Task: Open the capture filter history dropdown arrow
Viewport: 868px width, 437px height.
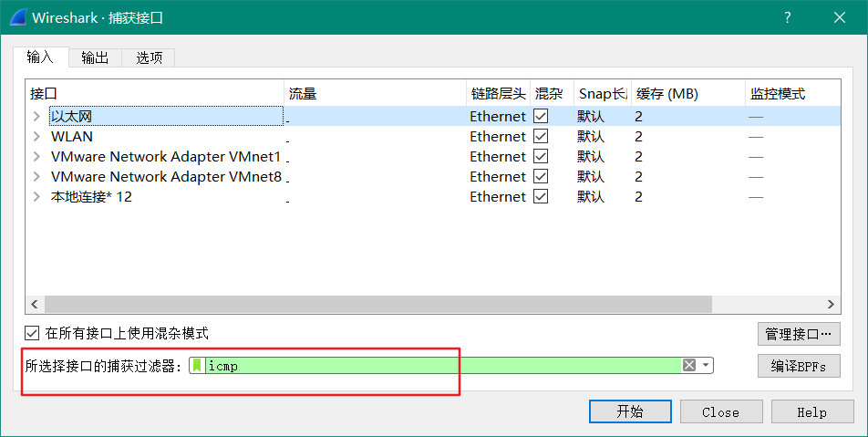Action: [x=706, y=365]
